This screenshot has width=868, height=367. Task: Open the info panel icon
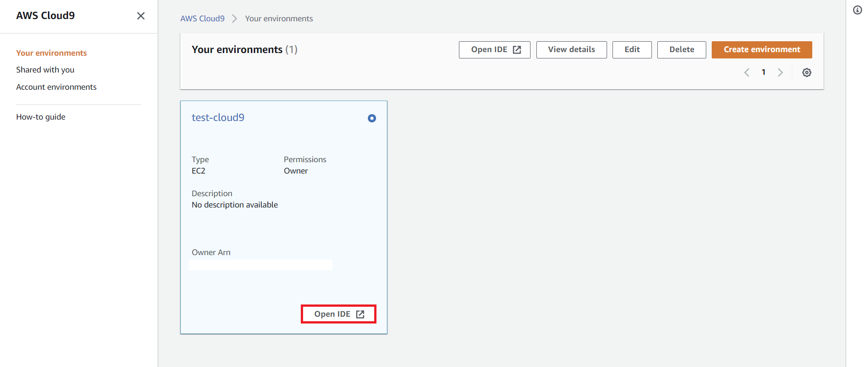click(858, 10)
